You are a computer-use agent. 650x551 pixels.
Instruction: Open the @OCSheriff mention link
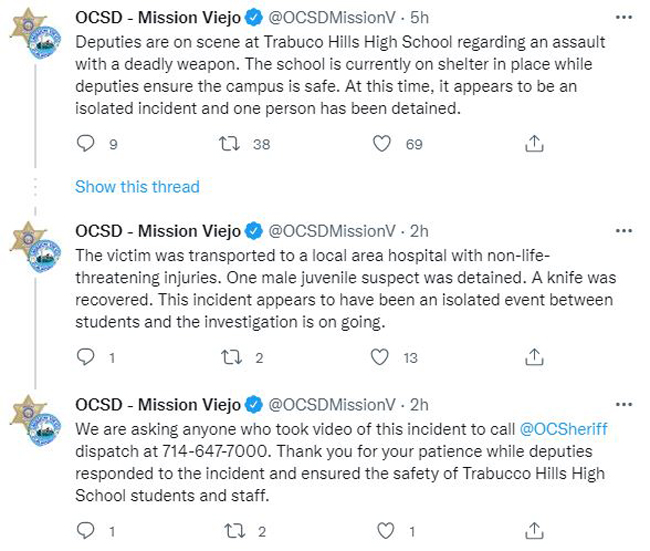click(x=563, y=429)
